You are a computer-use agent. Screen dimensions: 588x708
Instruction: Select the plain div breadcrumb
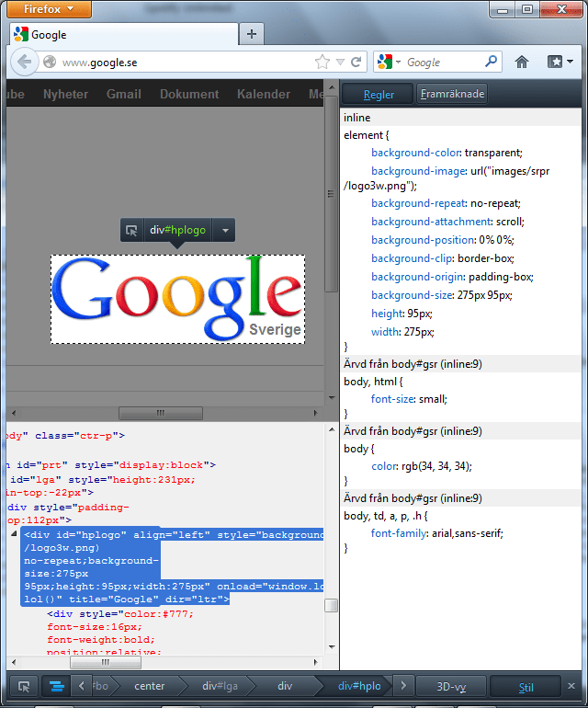pos(285,686)
